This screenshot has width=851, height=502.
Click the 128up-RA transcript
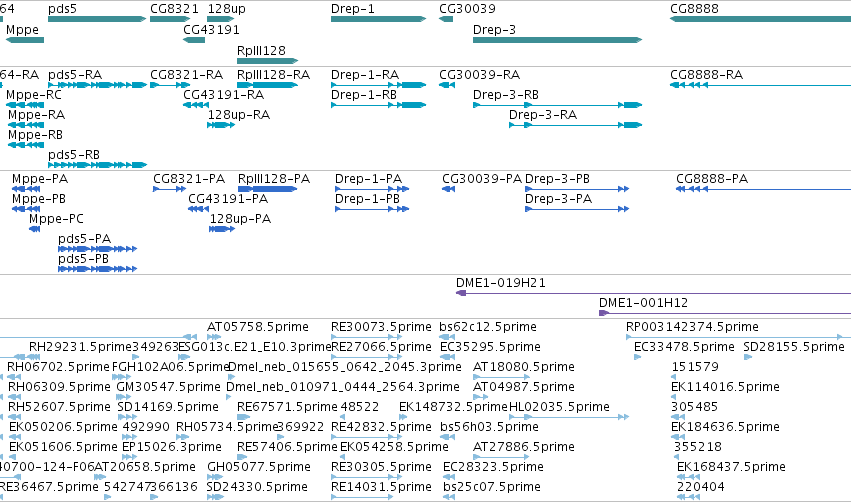(221, 125)
